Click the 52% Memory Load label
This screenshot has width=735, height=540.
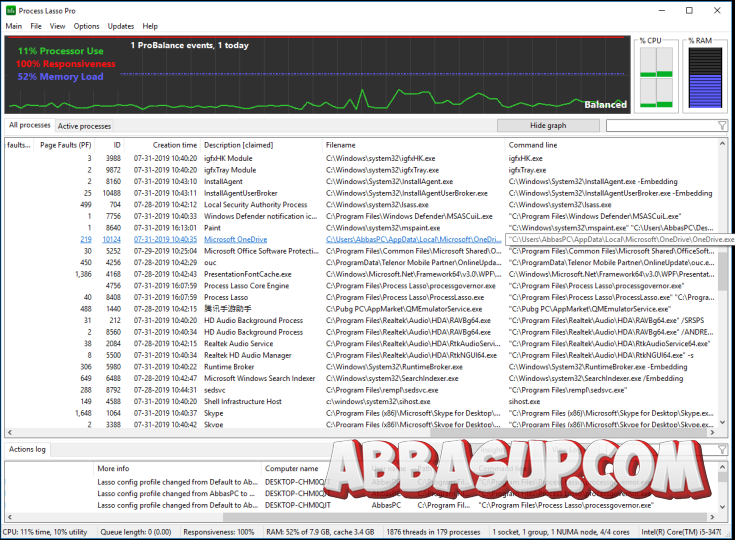coord(60,76)
